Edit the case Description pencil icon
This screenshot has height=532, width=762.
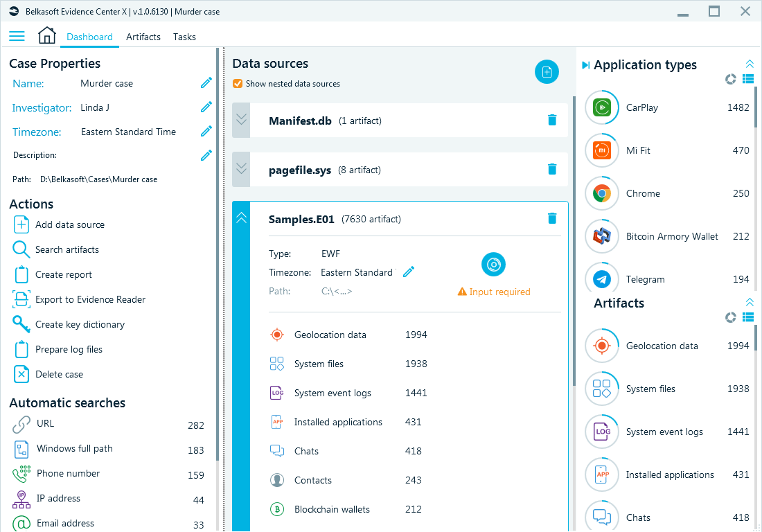point(206,155)
